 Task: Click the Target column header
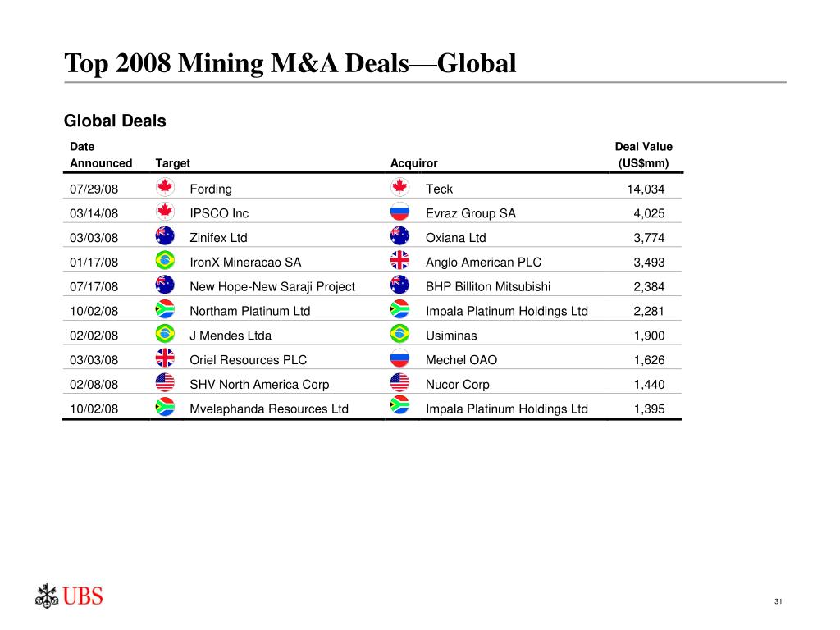[x=172, y=163]
